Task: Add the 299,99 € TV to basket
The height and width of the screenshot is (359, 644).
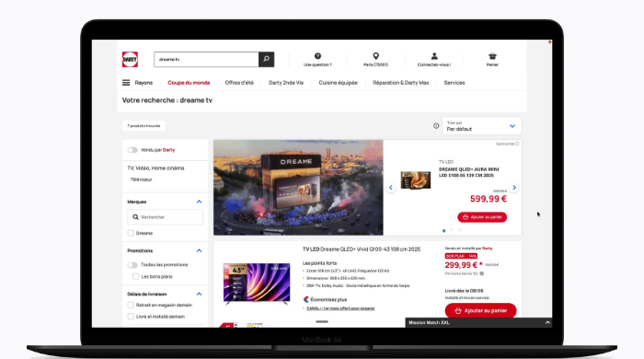Action: point(480,310)
